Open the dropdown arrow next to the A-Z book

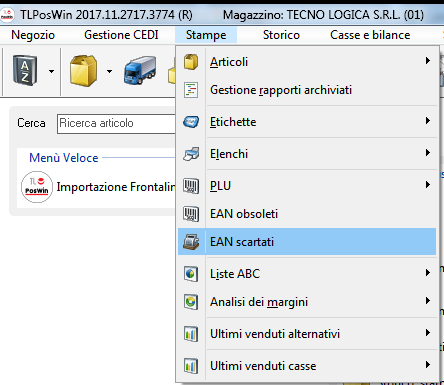(x=51, y=71)
